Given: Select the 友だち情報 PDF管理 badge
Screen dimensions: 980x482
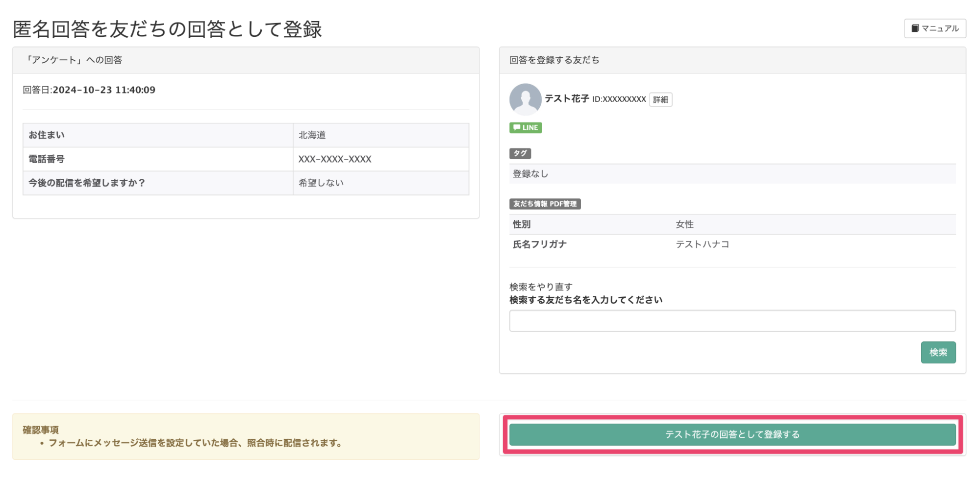Looking at the screenshot, I should (545, 204).
